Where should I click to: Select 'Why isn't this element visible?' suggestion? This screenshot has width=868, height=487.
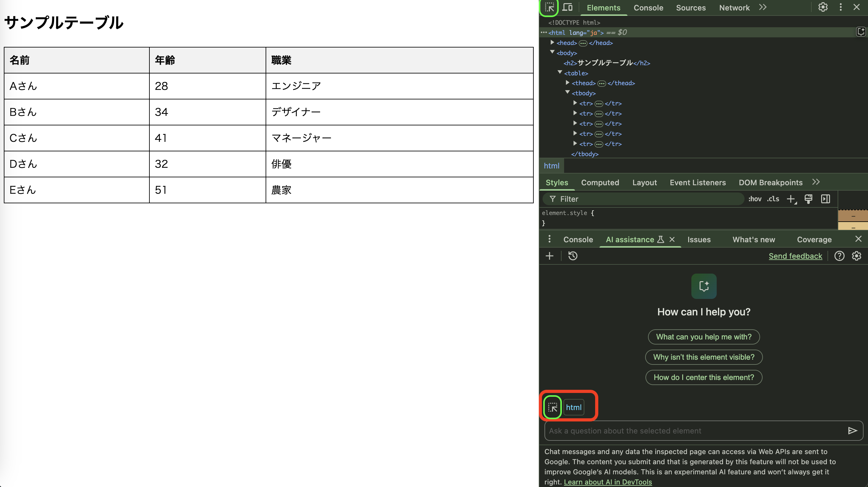(703, 357)
